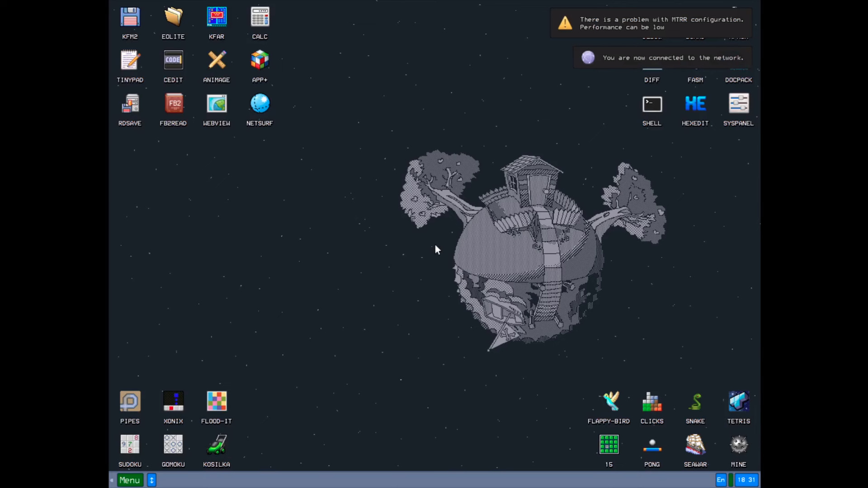
Task: Click the MTRR configuration warning popup
Action: pyautogui.click(x=651, y=23)
